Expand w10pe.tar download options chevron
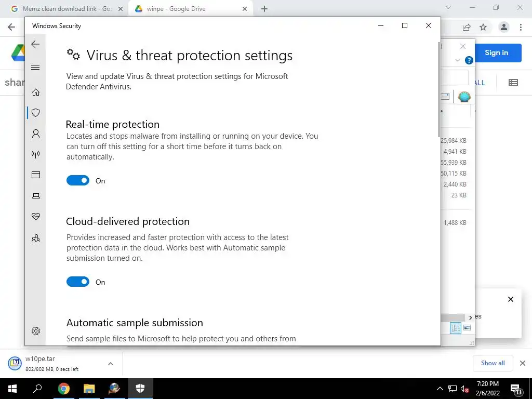This screenshot has width=532, height=399. click(x=111, y=364)
